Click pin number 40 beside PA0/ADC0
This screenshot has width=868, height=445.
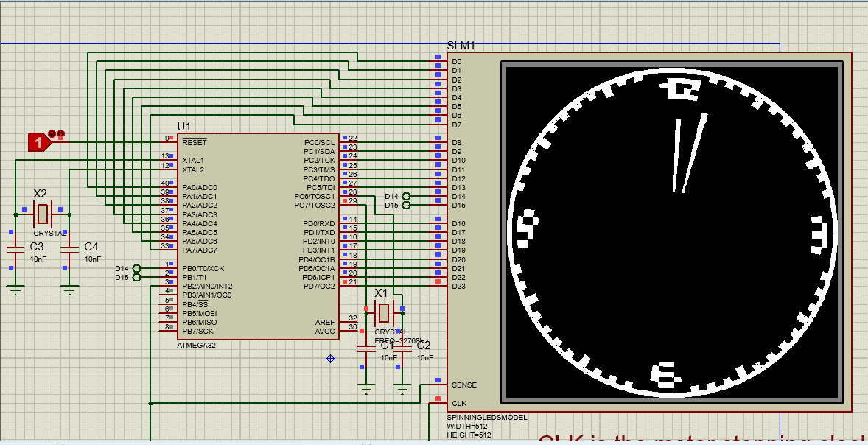click(x=165, y=183)
